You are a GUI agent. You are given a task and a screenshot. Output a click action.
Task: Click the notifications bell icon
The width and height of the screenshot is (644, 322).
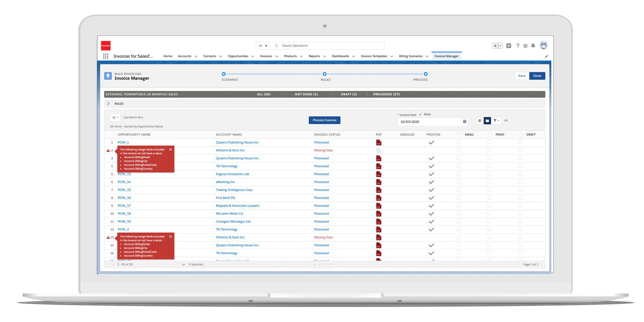[x=533, y=46]
